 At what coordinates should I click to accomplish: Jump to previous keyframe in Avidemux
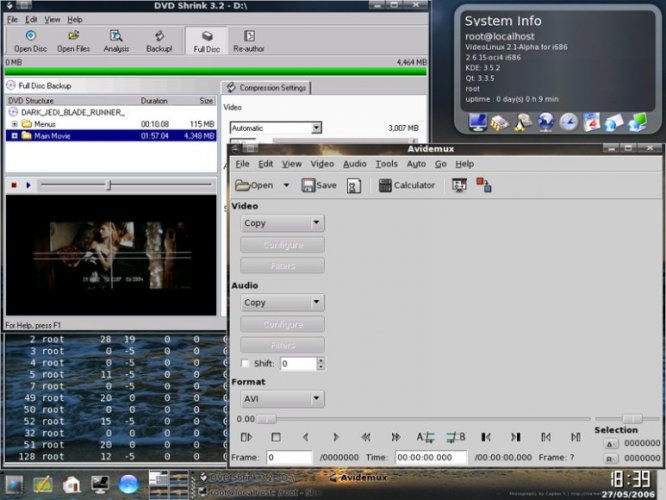click(x=366, y=437)
